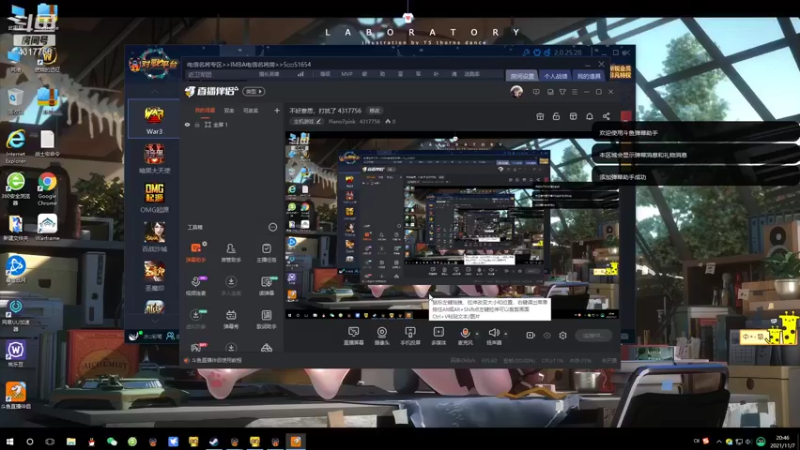Open WeChat in the taskbar
This screenshot has width=800, height=450.
(x=112, y=441)
